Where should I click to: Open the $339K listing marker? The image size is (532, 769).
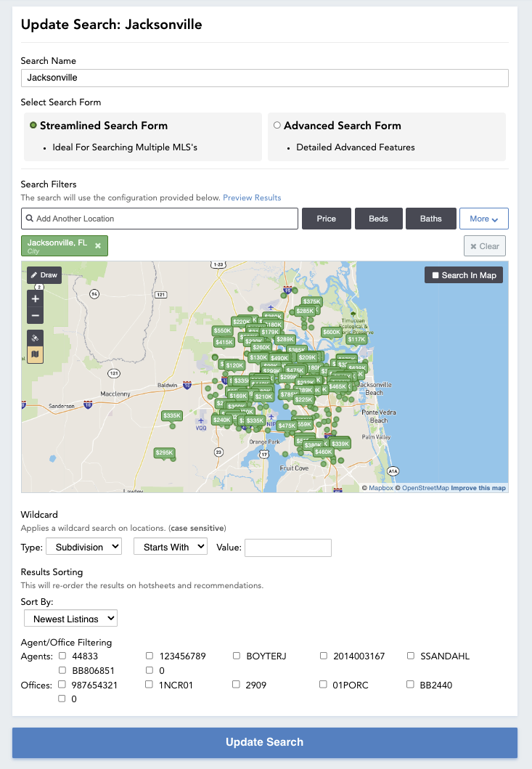pyautogui.click(x=340, y=444)
